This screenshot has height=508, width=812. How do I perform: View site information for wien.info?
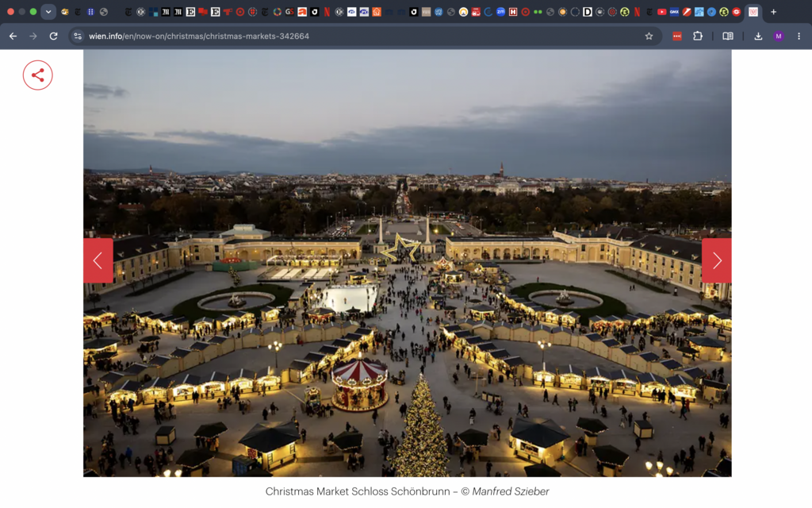(78, 36)
